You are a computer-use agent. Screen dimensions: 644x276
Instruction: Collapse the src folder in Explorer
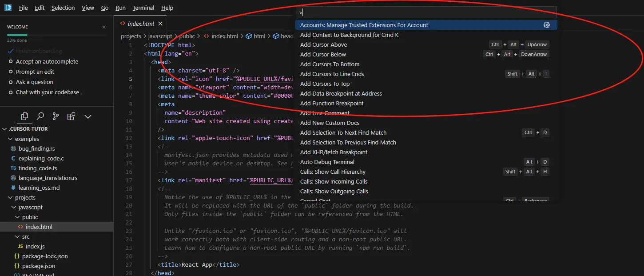tap(26, 237)
